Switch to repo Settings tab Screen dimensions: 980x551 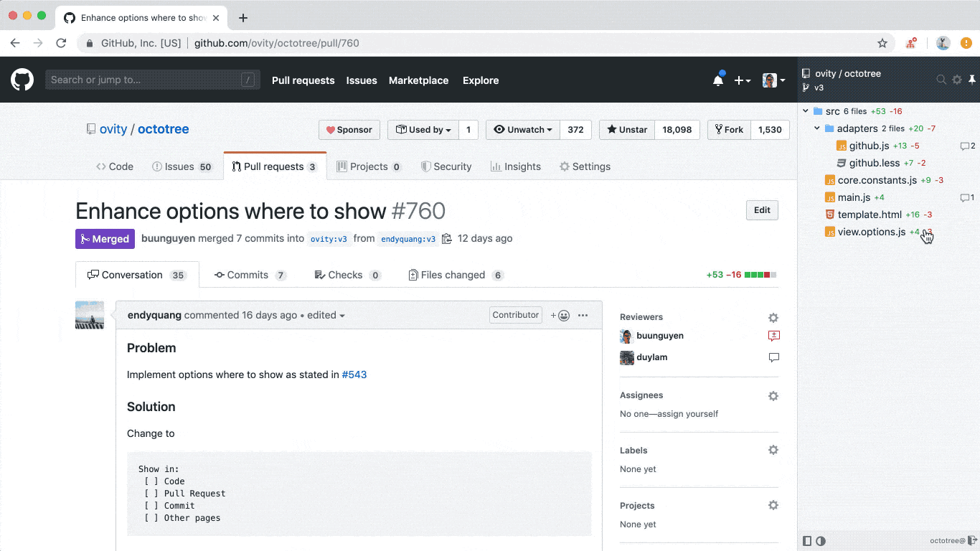[585, 166]
